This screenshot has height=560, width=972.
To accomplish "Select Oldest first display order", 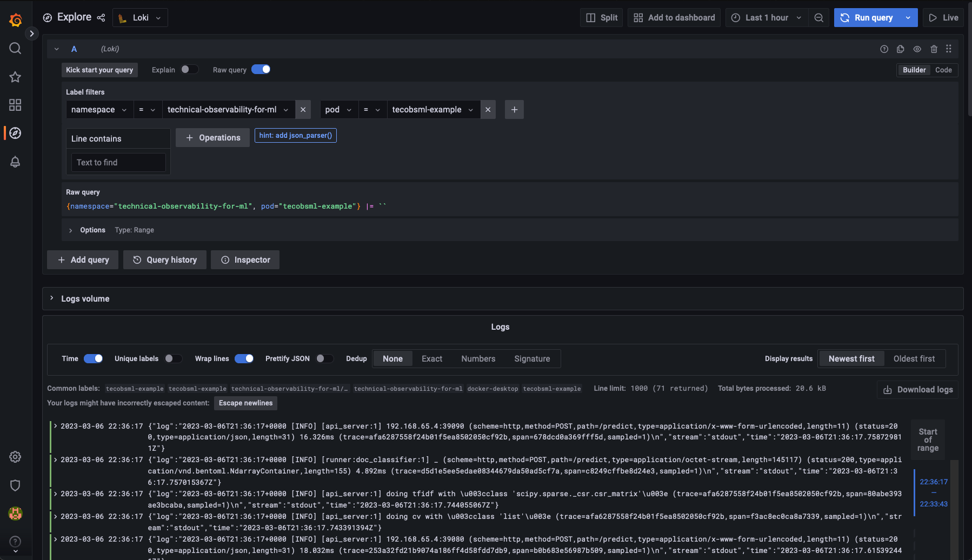I will 914,359.
